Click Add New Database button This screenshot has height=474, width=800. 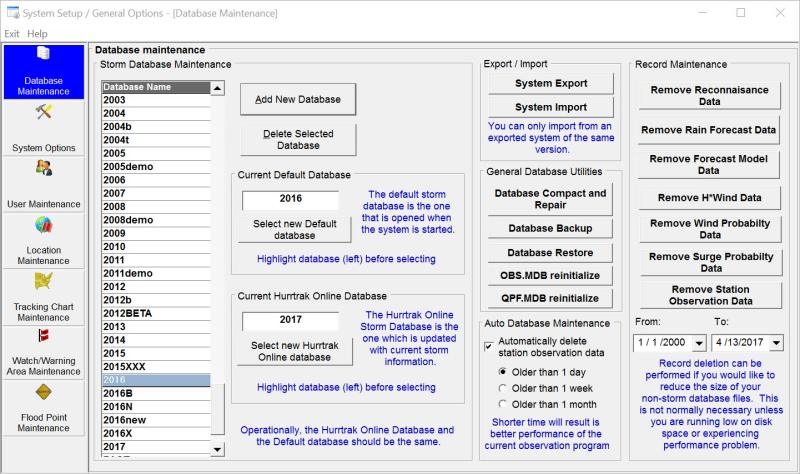(297, 99)
